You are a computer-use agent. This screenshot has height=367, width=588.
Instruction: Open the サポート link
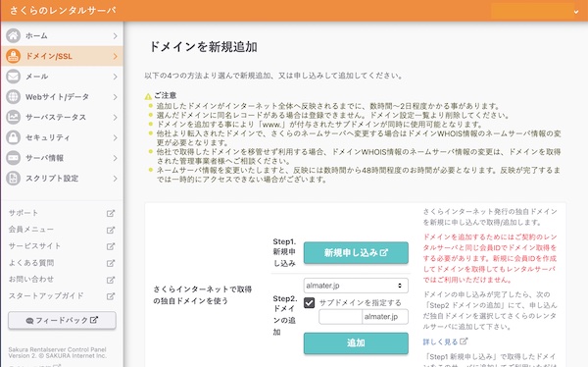click(x=24, y=213)
